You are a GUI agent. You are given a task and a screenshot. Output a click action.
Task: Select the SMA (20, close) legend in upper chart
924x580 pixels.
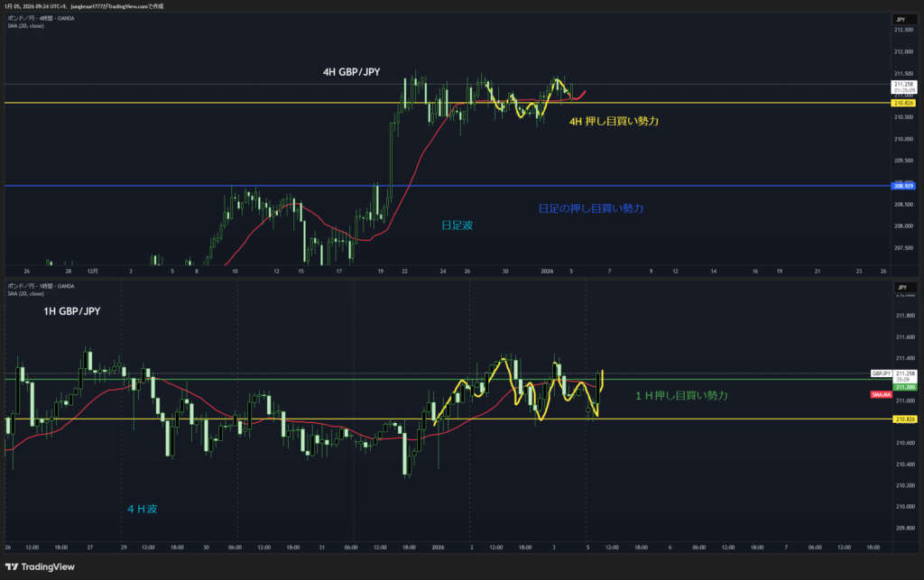pos(25,25)
